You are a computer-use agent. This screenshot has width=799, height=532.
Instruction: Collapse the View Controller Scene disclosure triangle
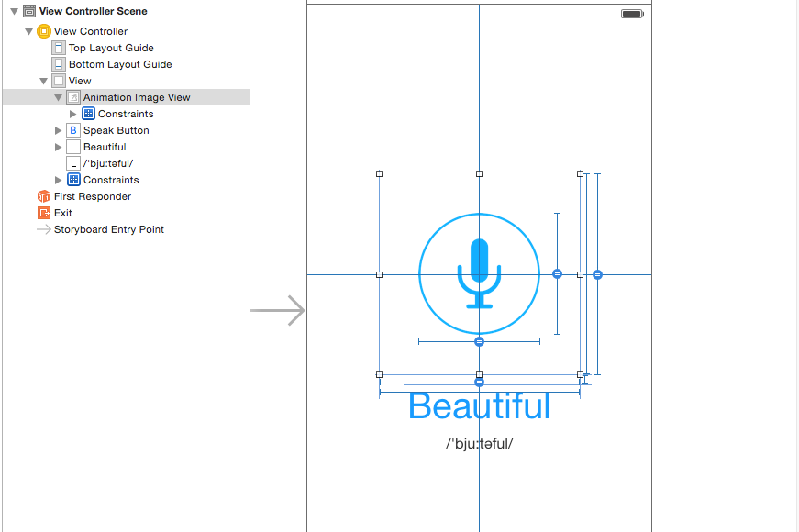[x=15, y=11]
